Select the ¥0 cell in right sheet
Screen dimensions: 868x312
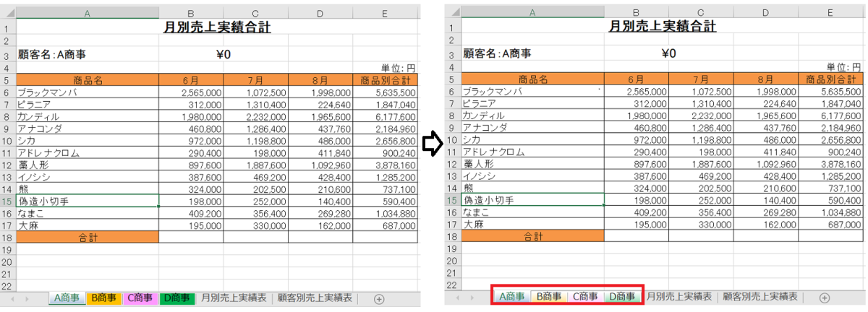[668, 53]
